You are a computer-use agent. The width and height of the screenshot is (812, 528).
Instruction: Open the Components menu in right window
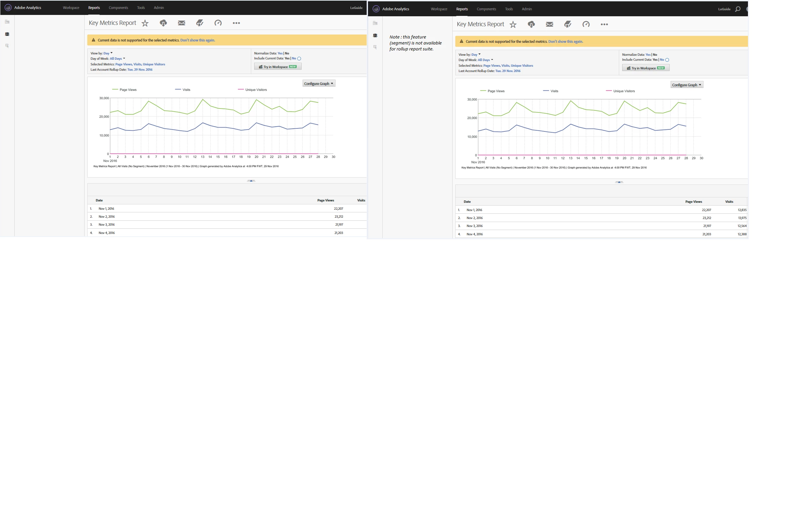486,9
